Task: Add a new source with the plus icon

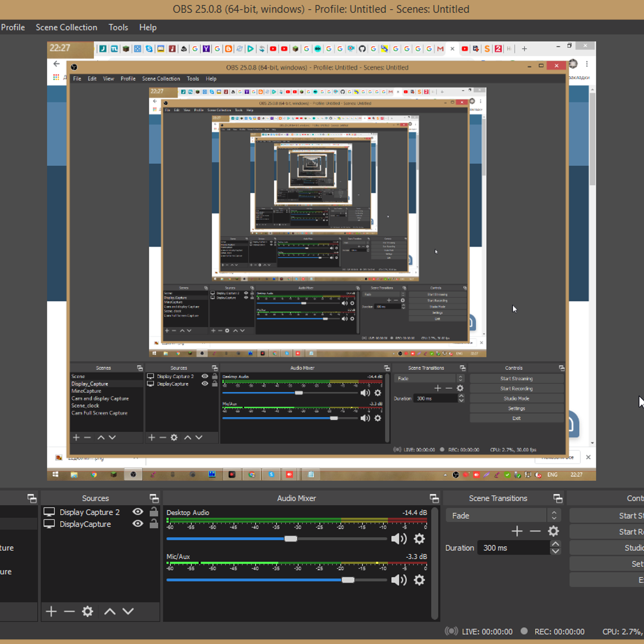Action: click(x=51, y=611)
